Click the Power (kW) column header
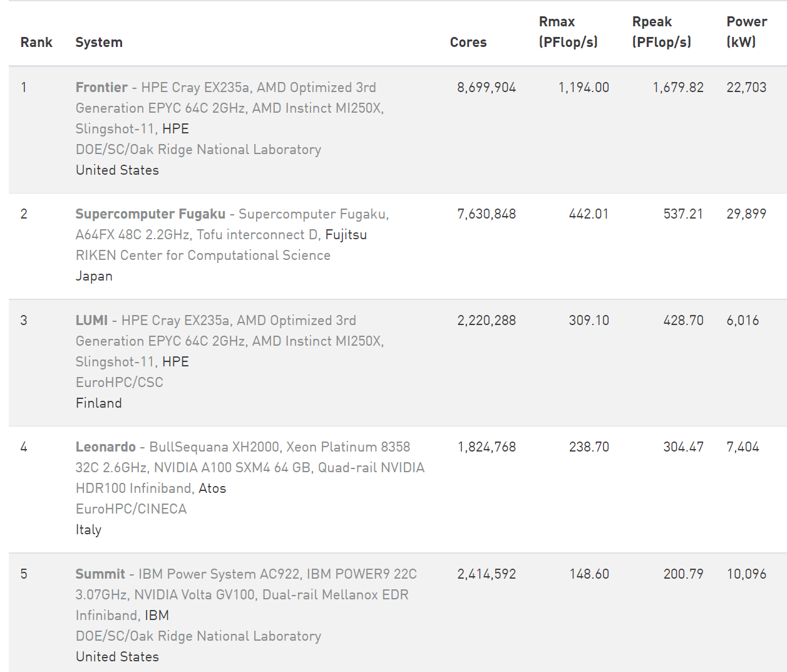 746,32
